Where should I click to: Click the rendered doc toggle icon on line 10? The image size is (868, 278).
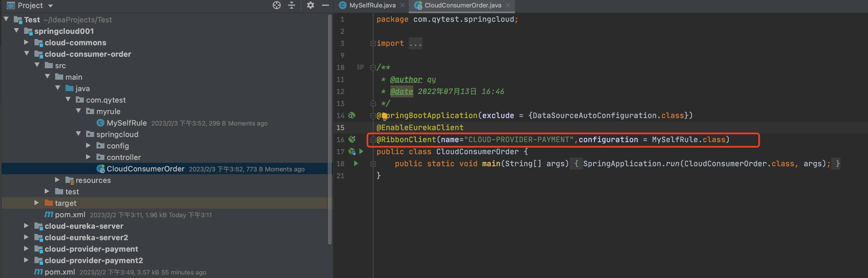(361, 67)
